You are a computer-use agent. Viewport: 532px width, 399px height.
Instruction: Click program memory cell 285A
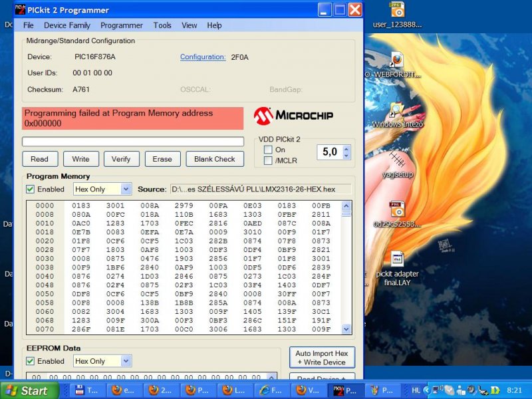218,303
